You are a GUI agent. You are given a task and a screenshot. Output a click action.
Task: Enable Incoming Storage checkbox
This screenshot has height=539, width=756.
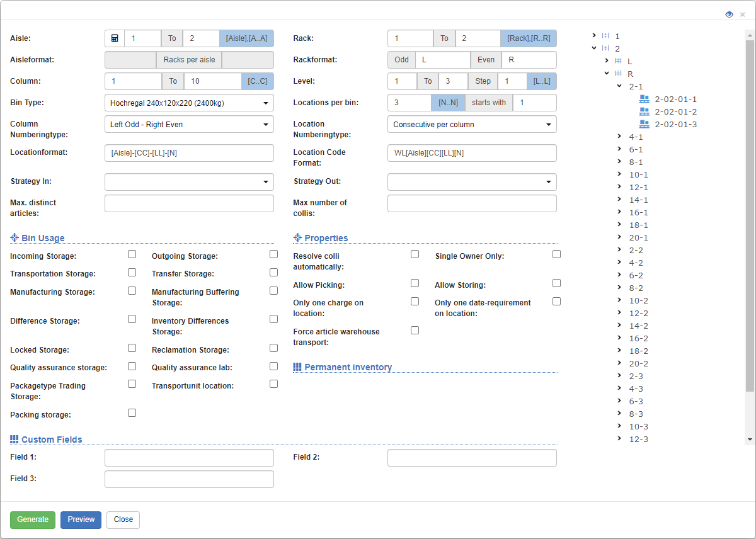(132, 254)
